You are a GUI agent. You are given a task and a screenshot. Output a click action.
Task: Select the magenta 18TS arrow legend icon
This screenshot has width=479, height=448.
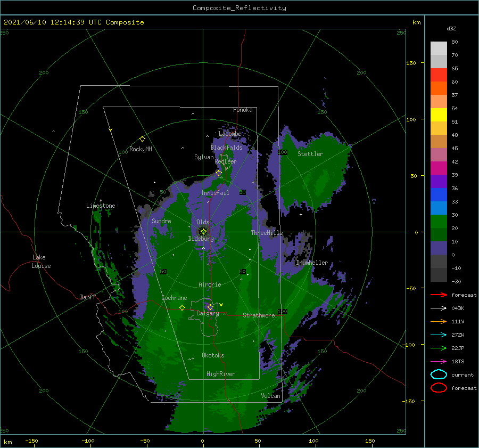click(439, 362)
